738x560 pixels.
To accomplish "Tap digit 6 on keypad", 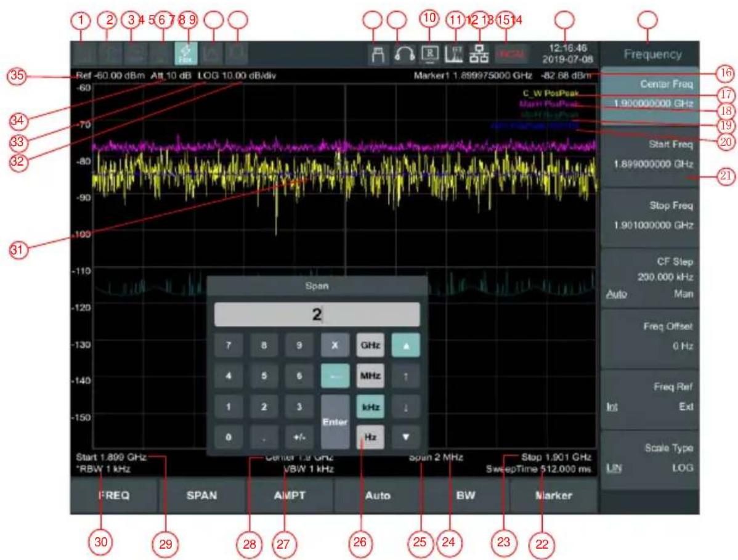I will click(x=299, y=376).
